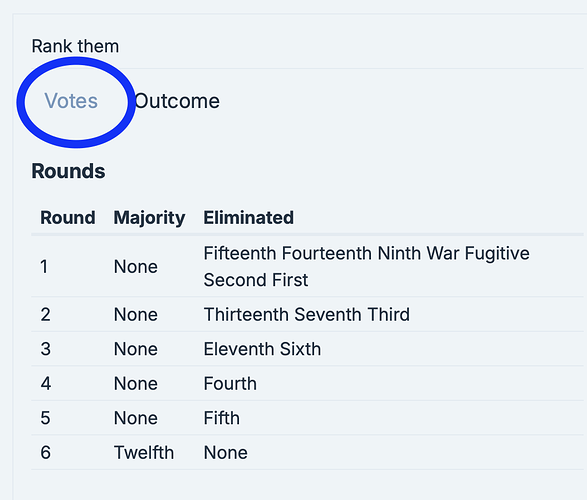Switch to the Votes tab
Image resolution: width=587 pixels, height=500 pixels.
coord(71,101)
